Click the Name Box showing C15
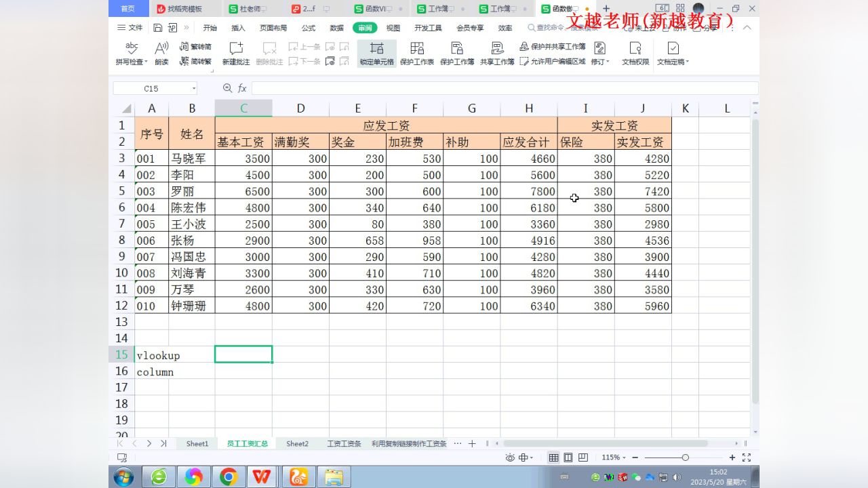 click(151, 88)
